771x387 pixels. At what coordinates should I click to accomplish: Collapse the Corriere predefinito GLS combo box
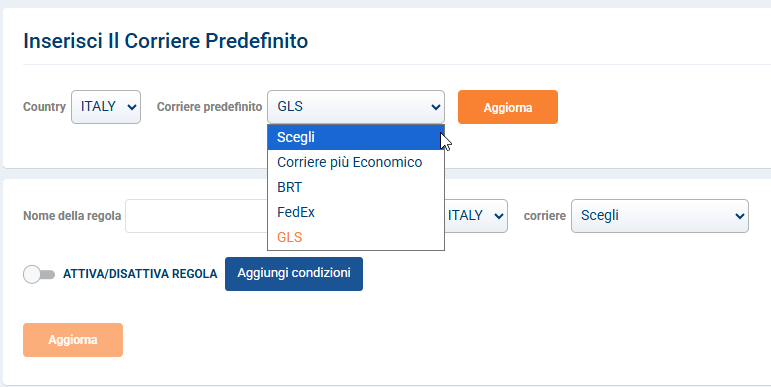click(356, 107)
